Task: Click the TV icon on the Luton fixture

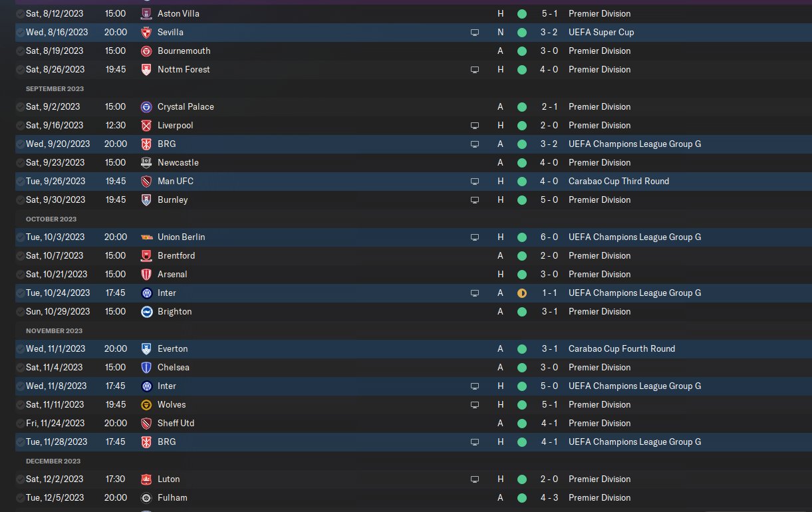Action: 474,479
